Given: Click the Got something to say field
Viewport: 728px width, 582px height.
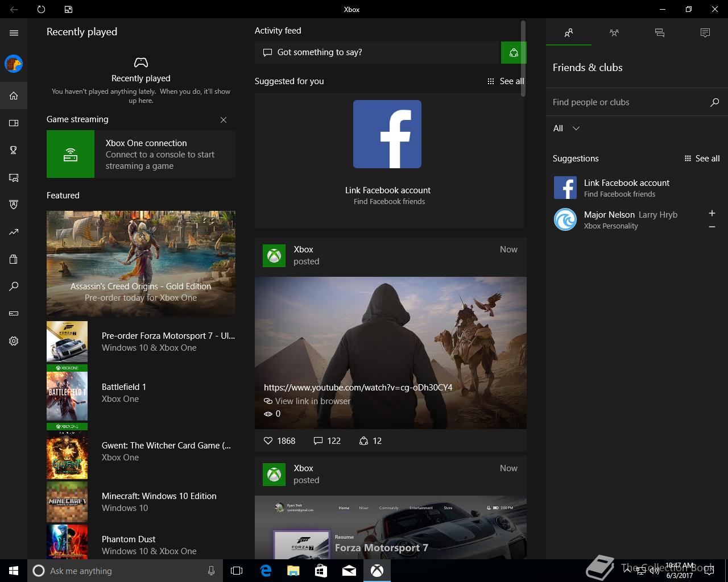Looking at the screenshot, I should point(377,52).
